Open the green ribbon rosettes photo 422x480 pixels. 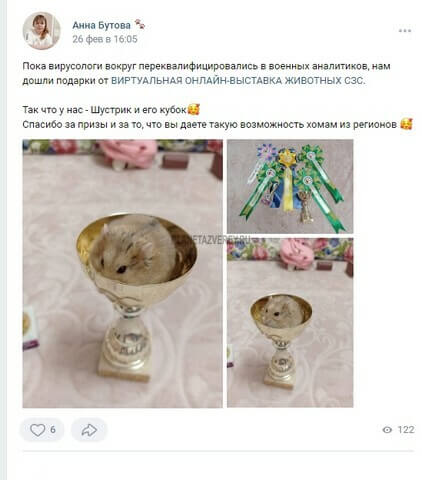coord(290,186)
